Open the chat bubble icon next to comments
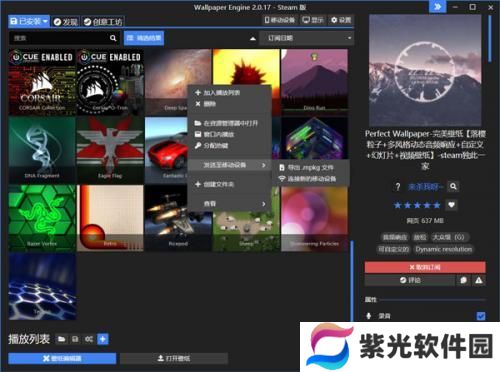The height and width of the screenshot is (372, 500). point(463,280)
